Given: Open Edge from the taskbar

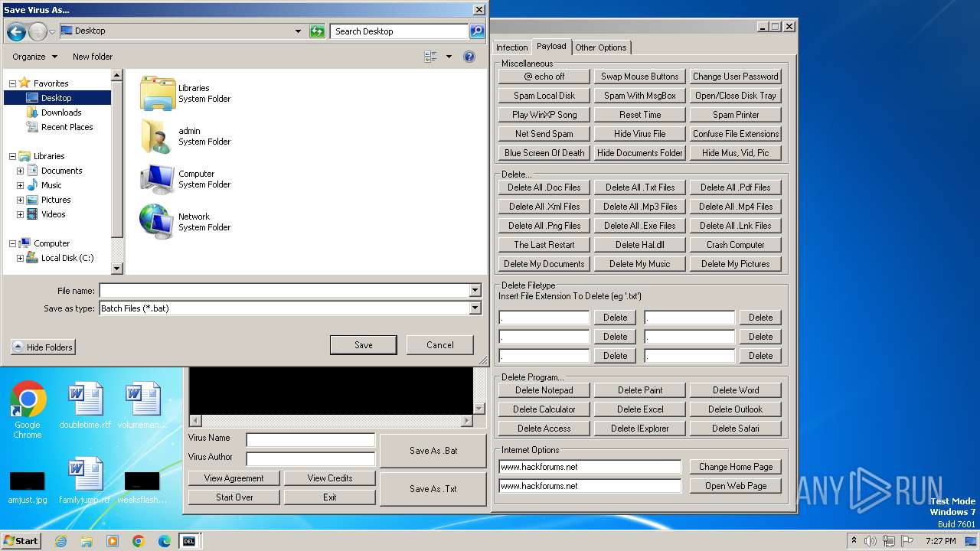Looking at the screenshot, I should click(164, 541).
